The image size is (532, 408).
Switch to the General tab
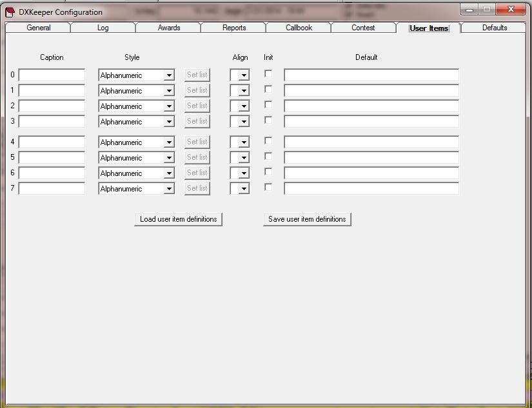38,28
